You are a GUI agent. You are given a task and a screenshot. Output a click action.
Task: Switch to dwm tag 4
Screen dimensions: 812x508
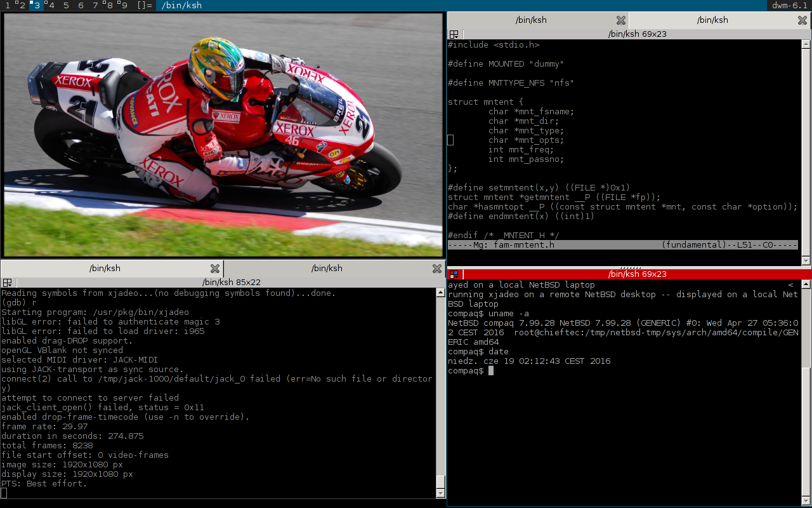(x=51, y=5)
